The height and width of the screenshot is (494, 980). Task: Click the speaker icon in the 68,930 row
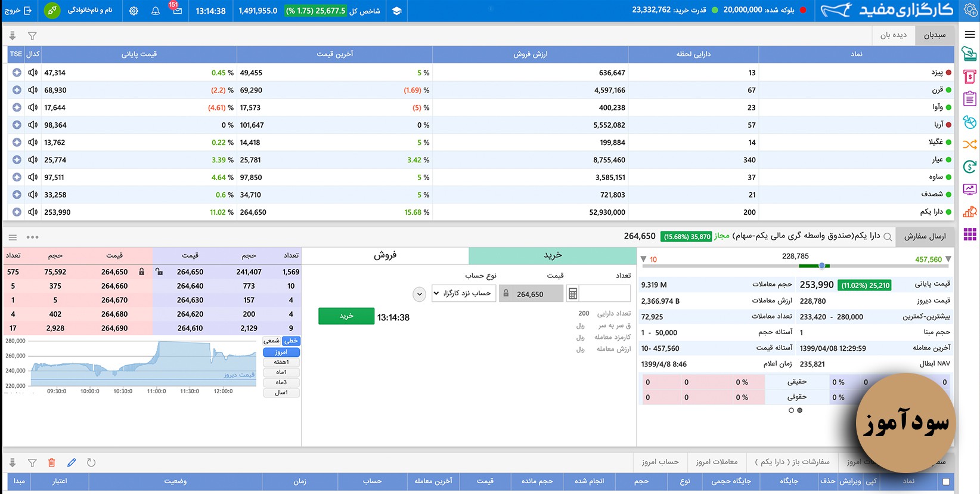(33, 90)
